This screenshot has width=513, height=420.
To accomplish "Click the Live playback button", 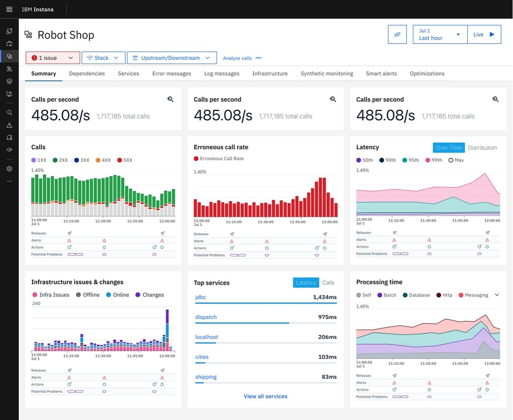I will [484, 34].
